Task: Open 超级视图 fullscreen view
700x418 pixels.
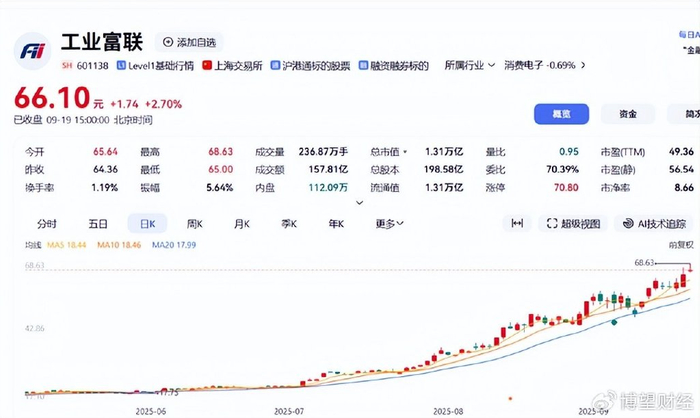Action: [x=573, y=223]
